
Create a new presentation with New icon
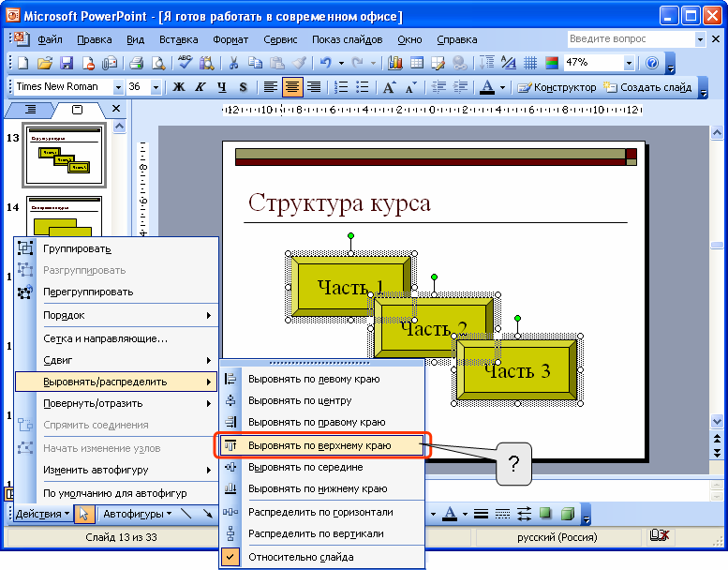[x=22, y=63]
